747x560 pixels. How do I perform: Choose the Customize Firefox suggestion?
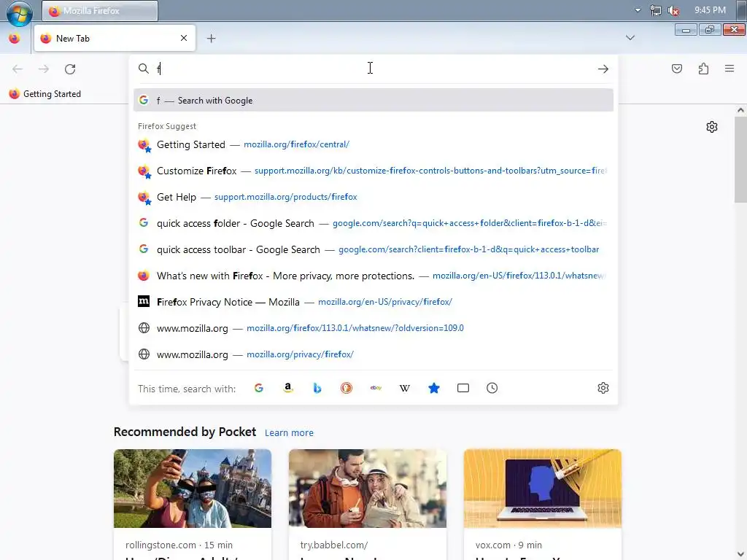(373, 171)
